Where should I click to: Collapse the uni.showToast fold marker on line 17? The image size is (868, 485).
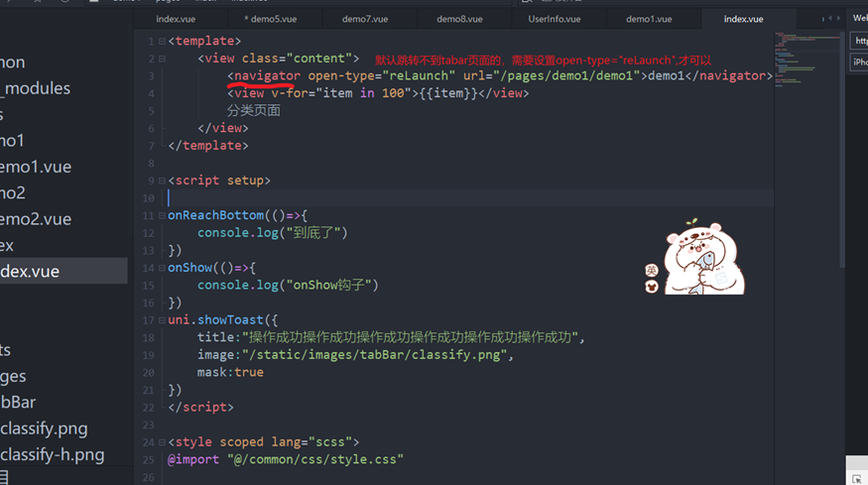click(162, 320)
